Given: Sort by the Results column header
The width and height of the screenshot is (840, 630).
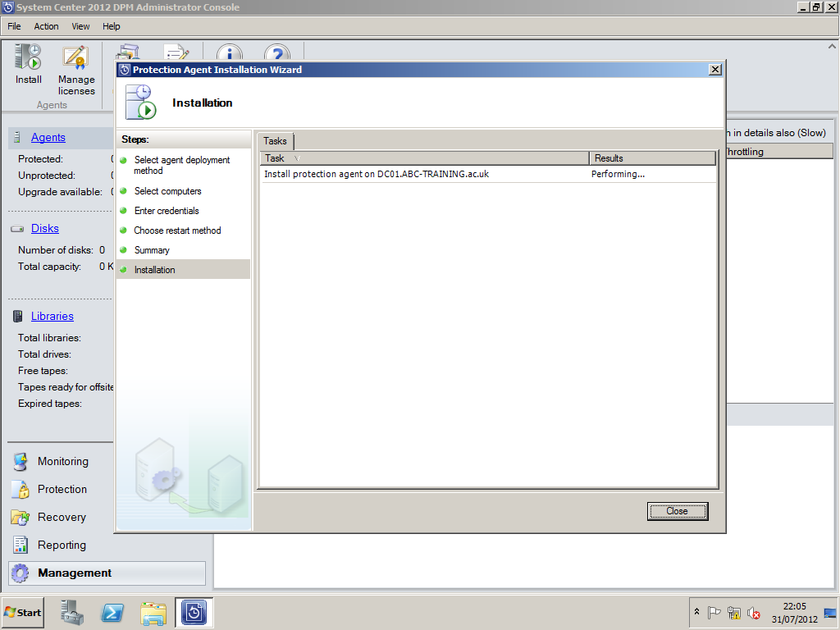Looking at the screenshot, I should click(x=652, y=158).
